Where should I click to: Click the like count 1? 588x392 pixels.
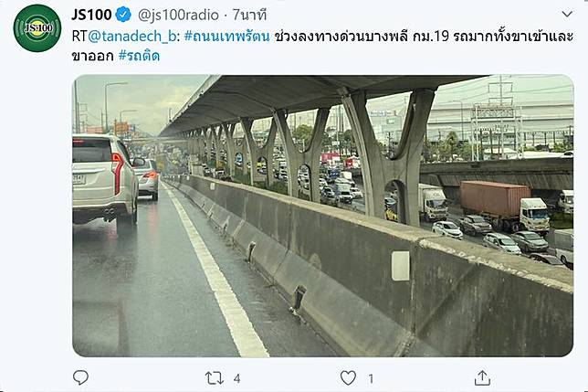click(x=371, y=379)
